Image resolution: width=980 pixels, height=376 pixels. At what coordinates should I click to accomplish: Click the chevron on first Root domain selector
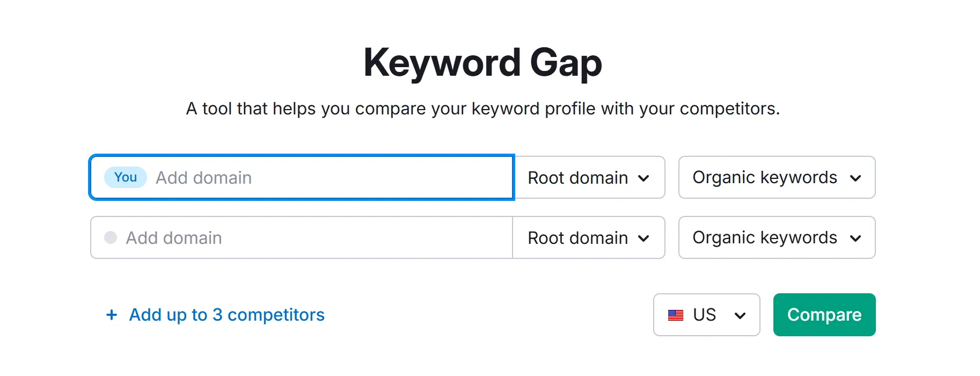coord(643,178)
